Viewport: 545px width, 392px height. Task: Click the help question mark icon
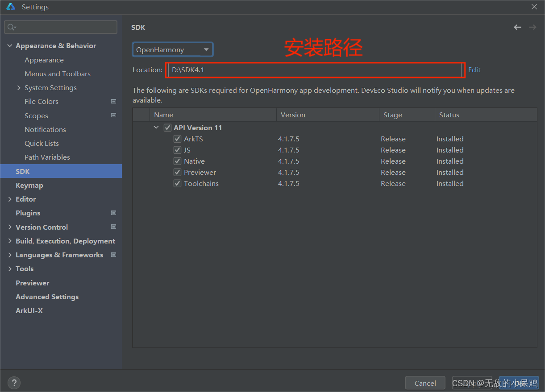coord(14,383)
